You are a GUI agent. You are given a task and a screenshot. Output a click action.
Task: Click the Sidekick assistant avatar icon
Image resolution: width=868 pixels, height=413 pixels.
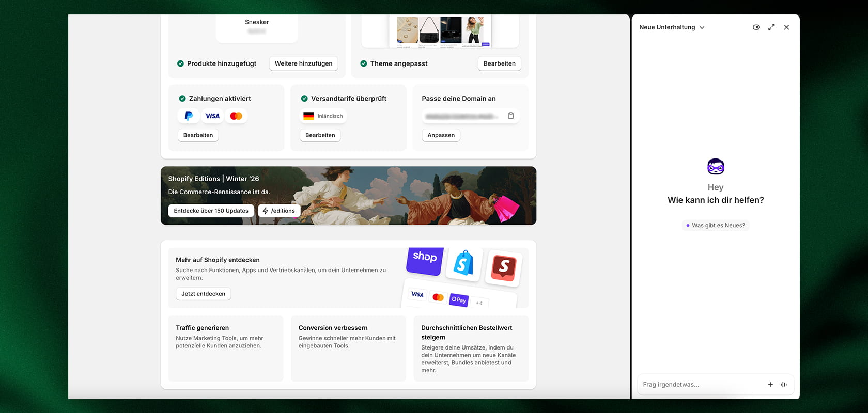716,167
